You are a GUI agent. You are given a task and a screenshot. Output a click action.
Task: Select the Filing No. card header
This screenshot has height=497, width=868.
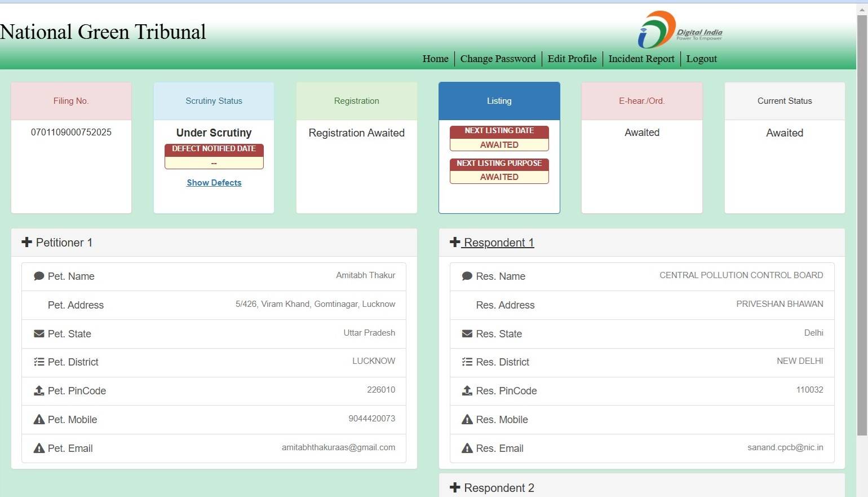click(x=71, y=101)
